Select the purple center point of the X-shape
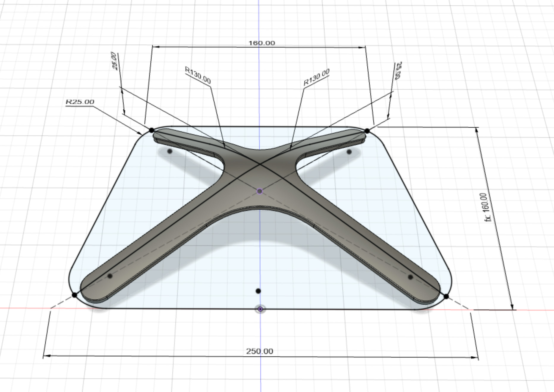The width and height of the screenshot is (554, 392). pyautogui.click(x=260, y=191)
